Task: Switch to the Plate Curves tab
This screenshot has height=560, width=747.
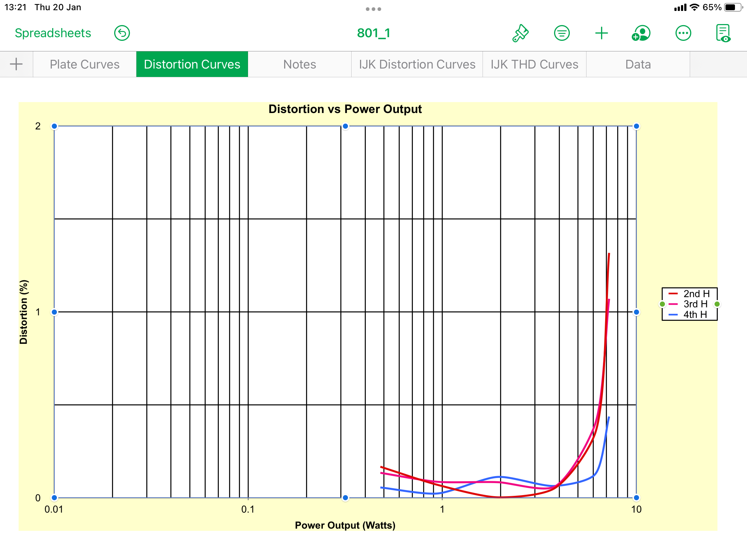Action: point(85,64)
